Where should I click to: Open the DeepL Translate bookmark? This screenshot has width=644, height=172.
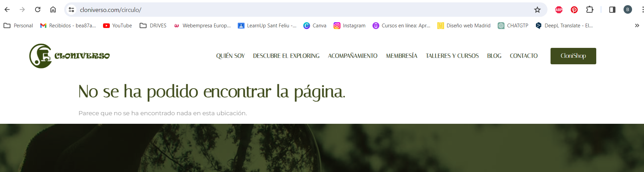(x=564, y=26)
